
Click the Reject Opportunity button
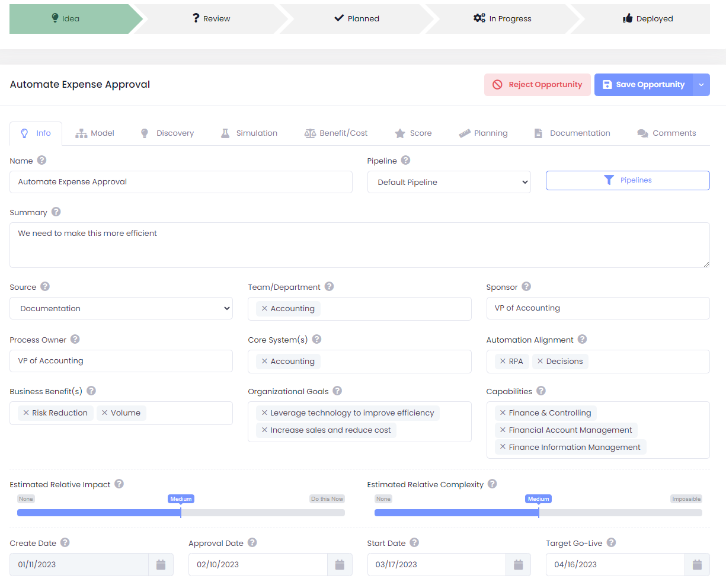coord(537,84)
